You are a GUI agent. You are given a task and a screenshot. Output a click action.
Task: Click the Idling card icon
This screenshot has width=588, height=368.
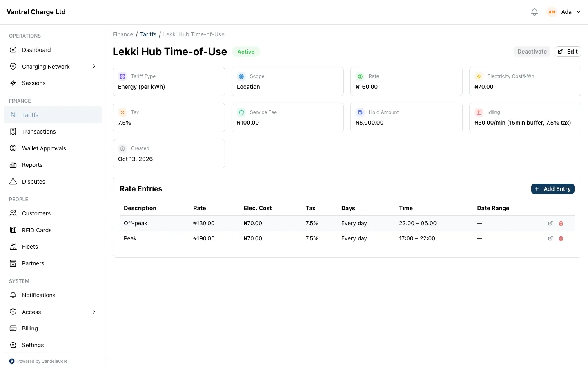pyautogui.click(x=479, y=112)
